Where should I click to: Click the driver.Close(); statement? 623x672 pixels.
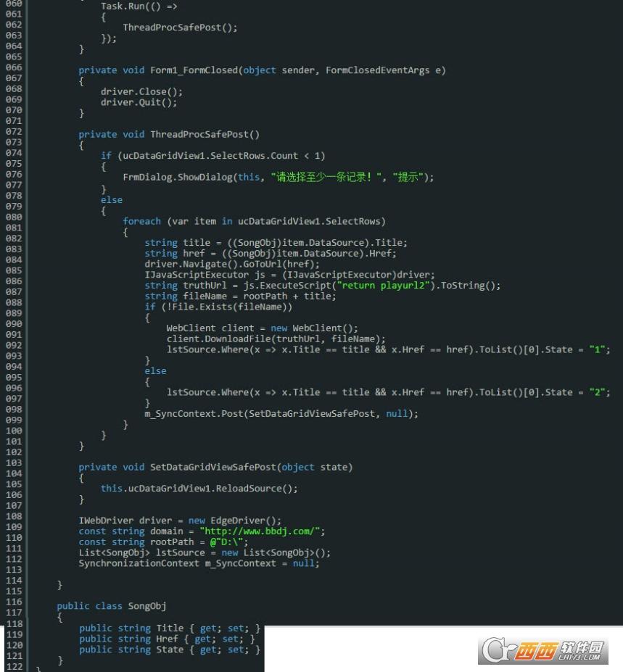[141, 92]
